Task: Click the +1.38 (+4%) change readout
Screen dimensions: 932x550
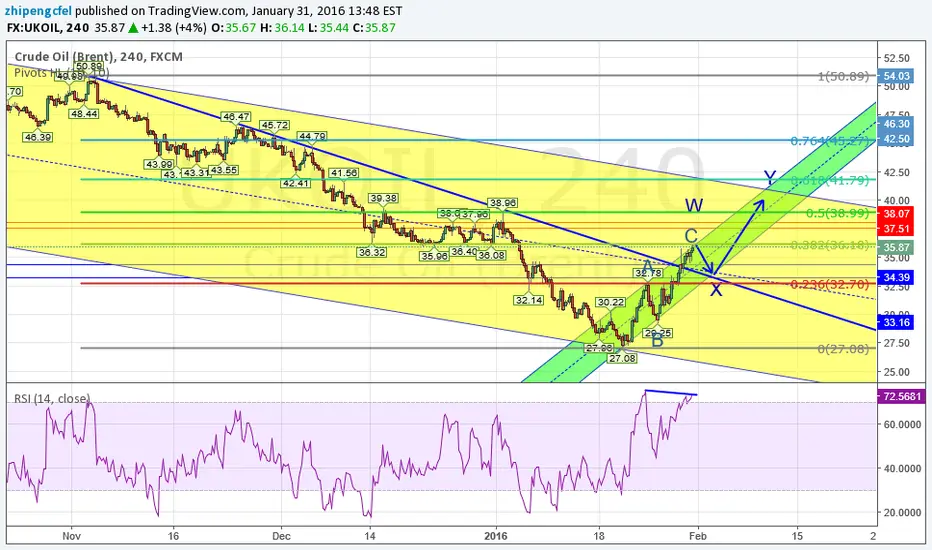Action: click(174, 27)
